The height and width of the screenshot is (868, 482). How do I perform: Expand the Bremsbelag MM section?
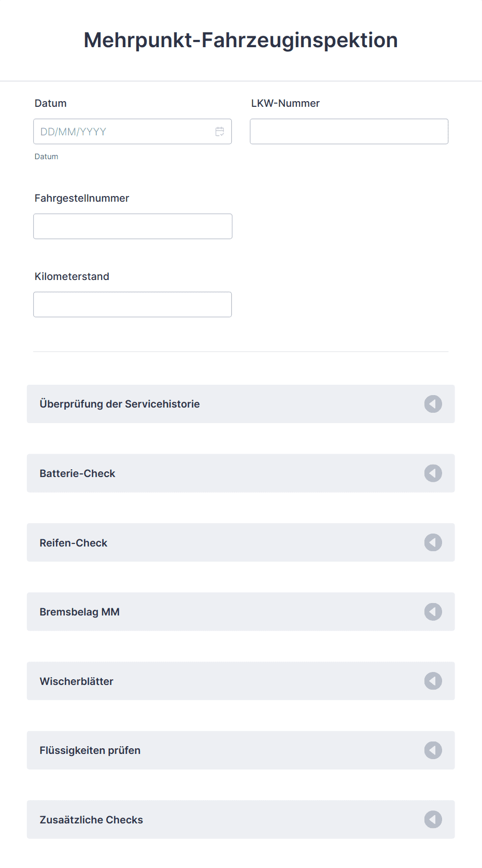point(241,612)
